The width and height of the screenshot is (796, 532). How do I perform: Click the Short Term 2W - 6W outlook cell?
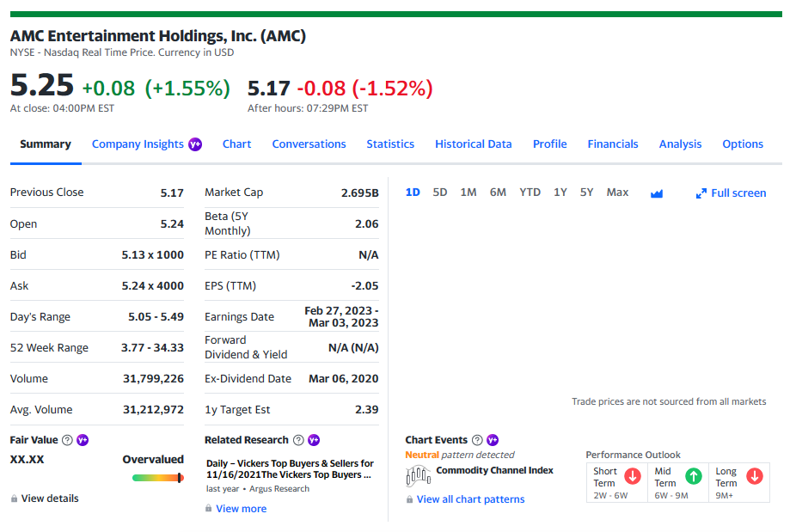click(x=617, y=483)
